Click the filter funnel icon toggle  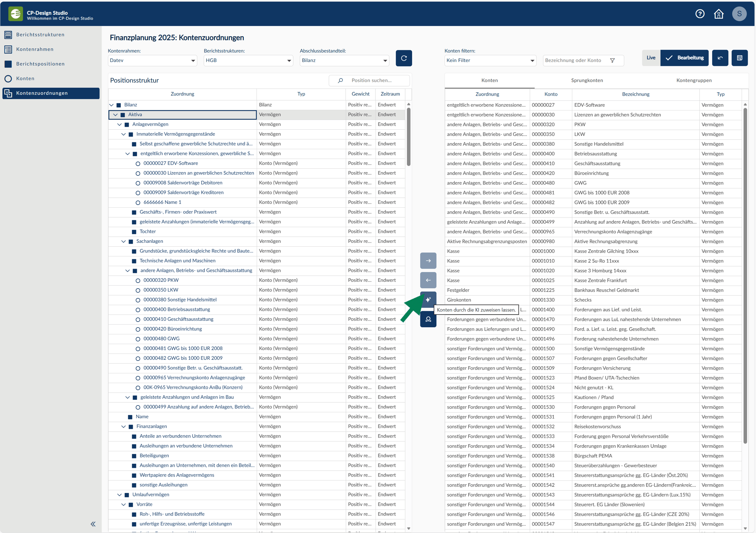coord(612,61)
